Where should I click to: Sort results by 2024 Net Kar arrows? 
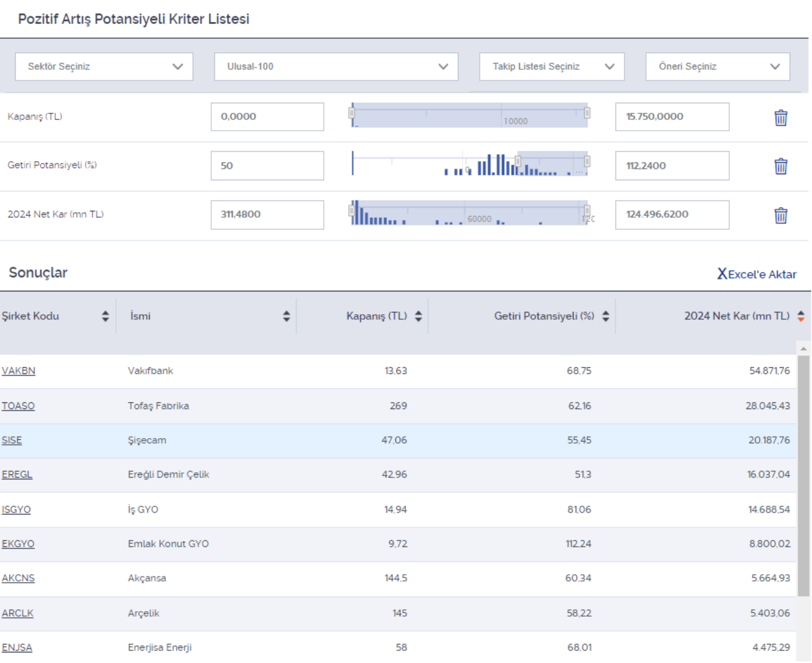pos(801,316)
